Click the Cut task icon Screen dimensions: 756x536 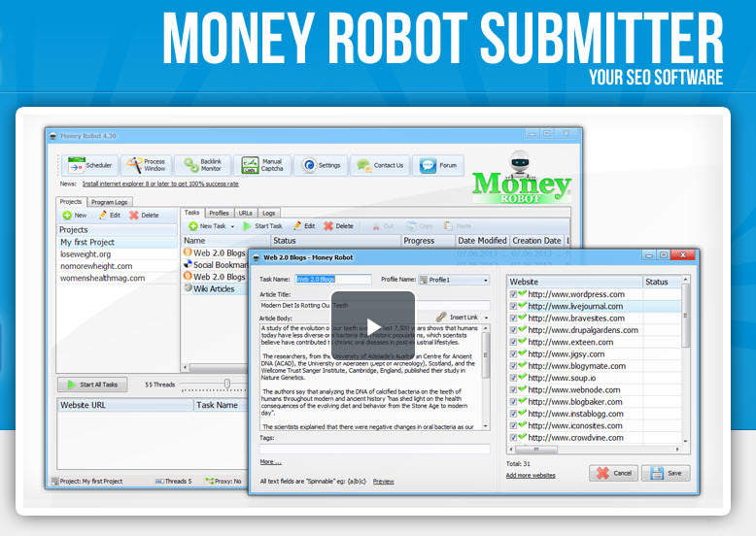coord(383,226)
